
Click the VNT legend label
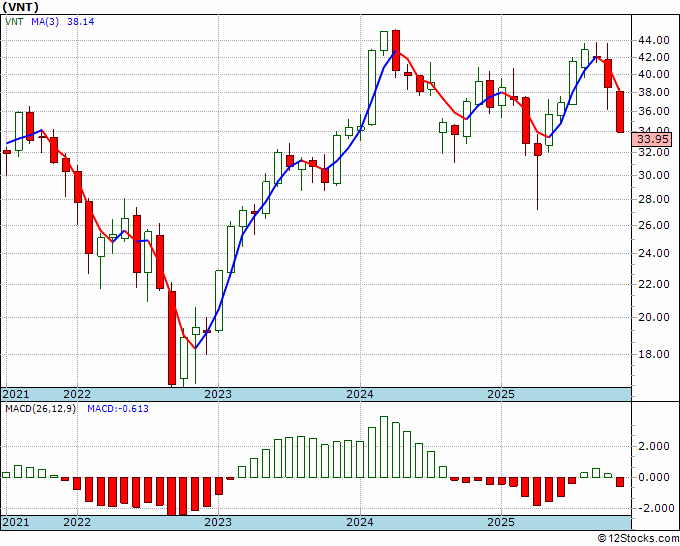point(14,22)
